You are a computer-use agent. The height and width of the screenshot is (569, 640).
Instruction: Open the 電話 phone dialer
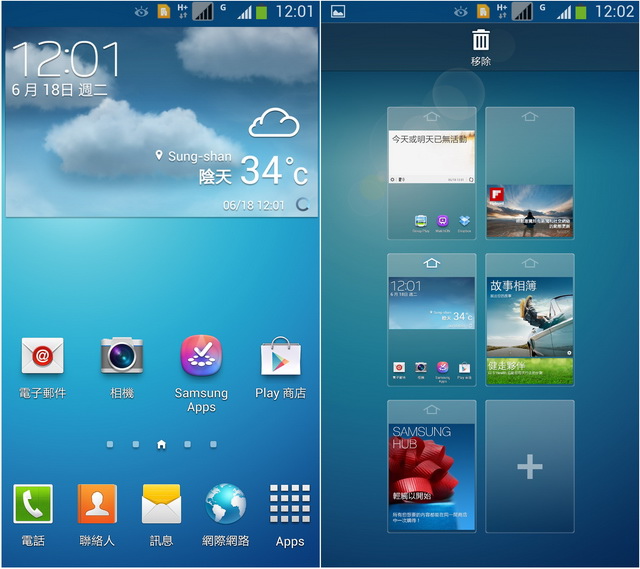click(x=33, y=504)
